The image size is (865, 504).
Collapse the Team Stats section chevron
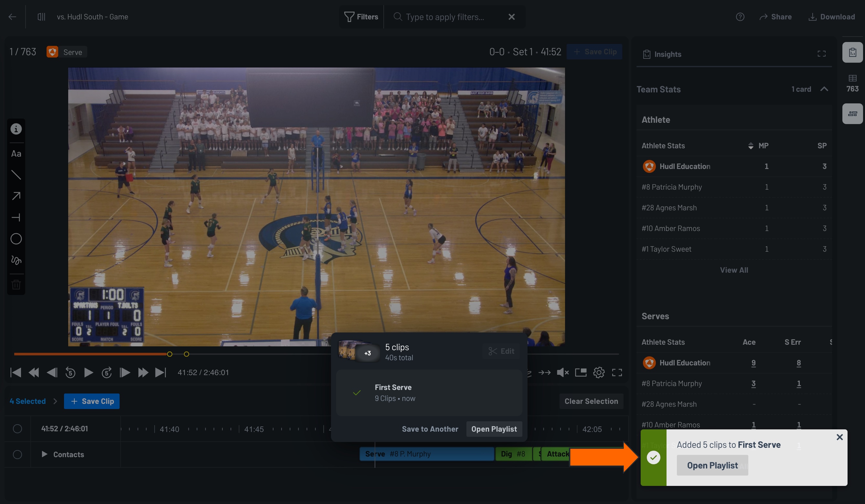(825, 89)
